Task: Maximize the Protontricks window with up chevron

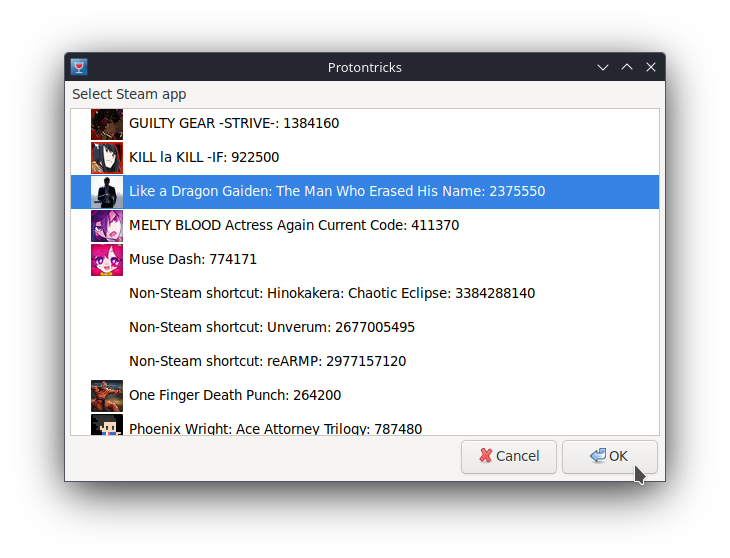Action: click(627, 67)
